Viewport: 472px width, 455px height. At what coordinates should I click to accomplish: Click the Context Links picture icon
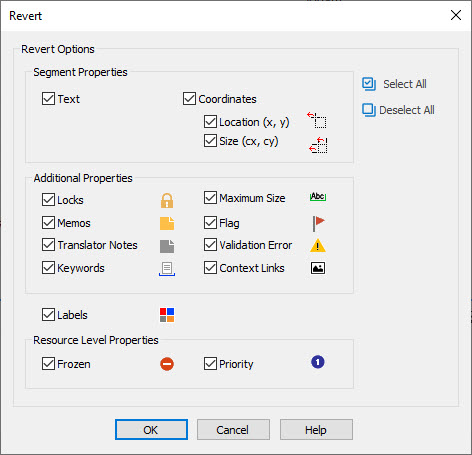pyautogui.click(x=318, y=268)
